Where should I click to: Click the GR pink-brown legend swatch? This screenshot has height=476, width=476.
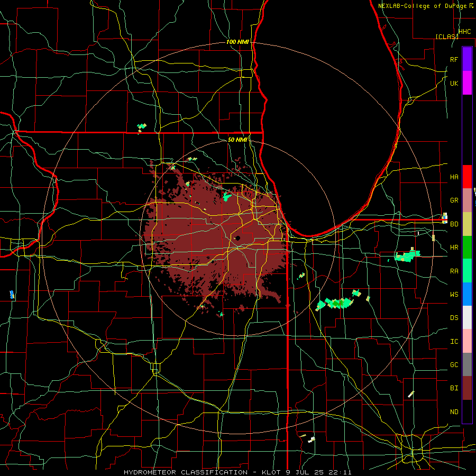pyautogui.click(x=467, y=200)
